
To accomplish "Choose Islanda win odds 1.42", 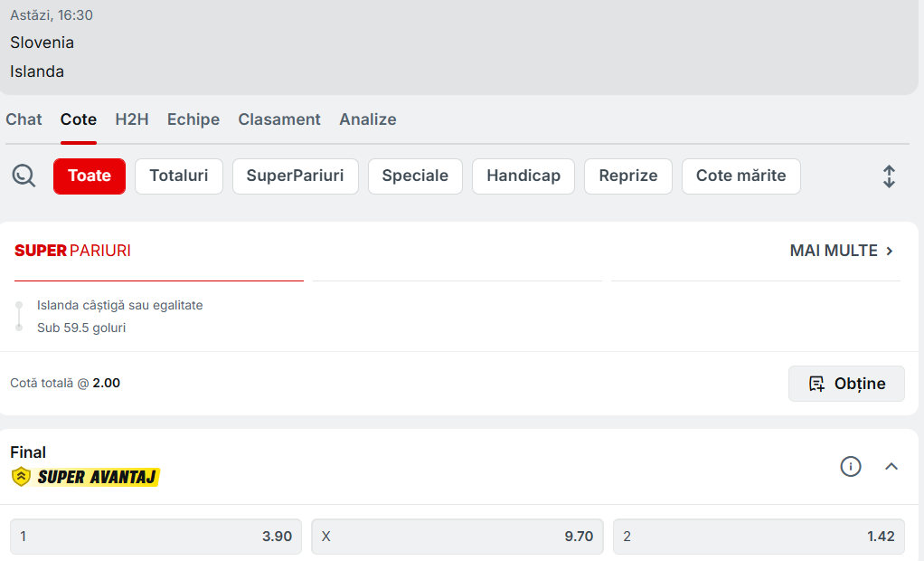I will (759, 537).
